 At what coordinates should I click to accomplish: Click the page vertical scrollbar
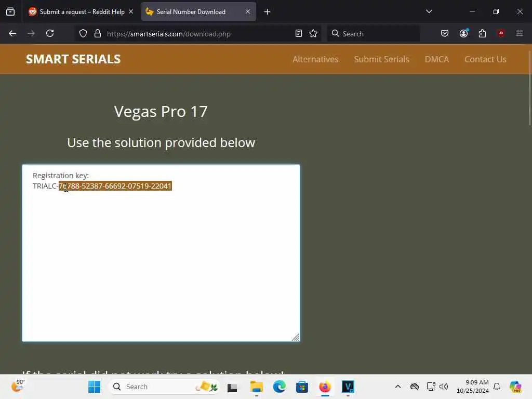click(x=529, y=88)
